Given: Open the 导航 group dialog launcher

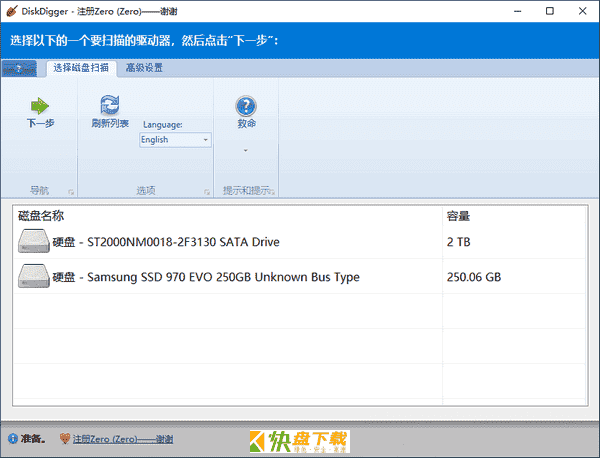Looking at the screenshot, I should [x=71, y=192].
